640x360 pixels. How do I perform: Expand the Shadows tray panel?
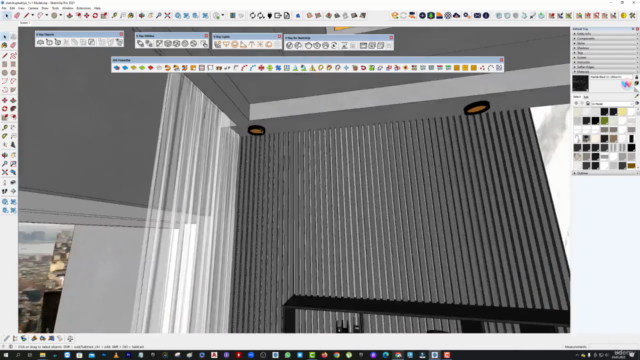(x=605, y=48)
